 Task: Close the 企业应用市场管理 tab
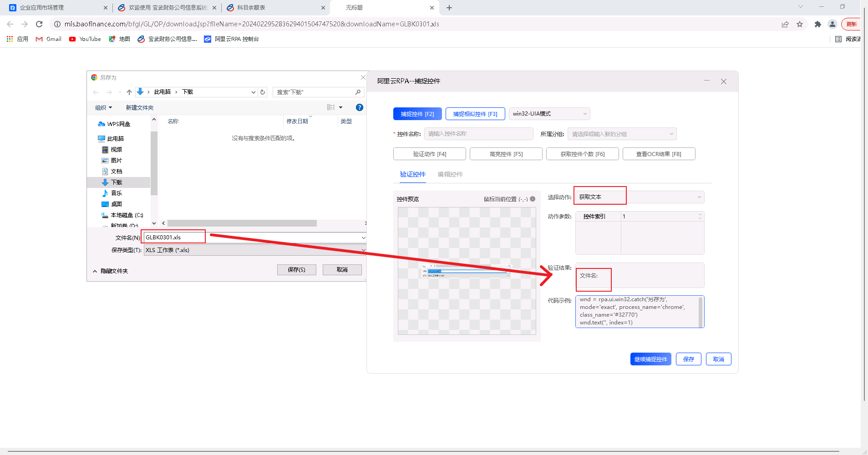coord(106,8)
